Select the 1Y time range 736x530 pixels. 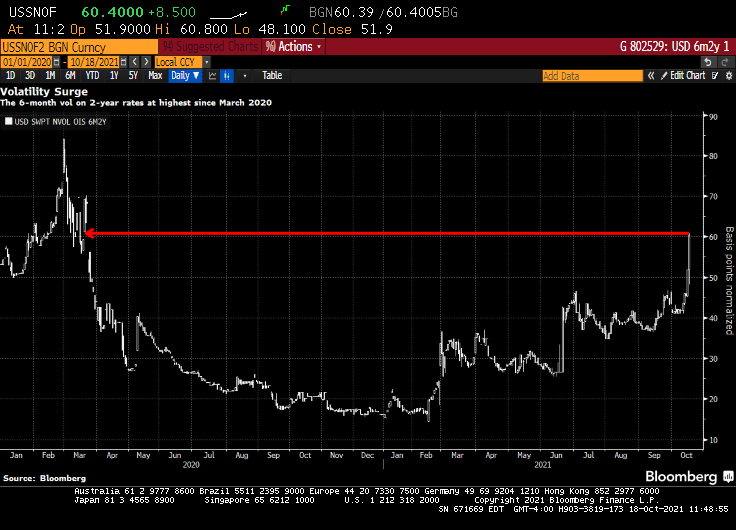click(113, 75)
